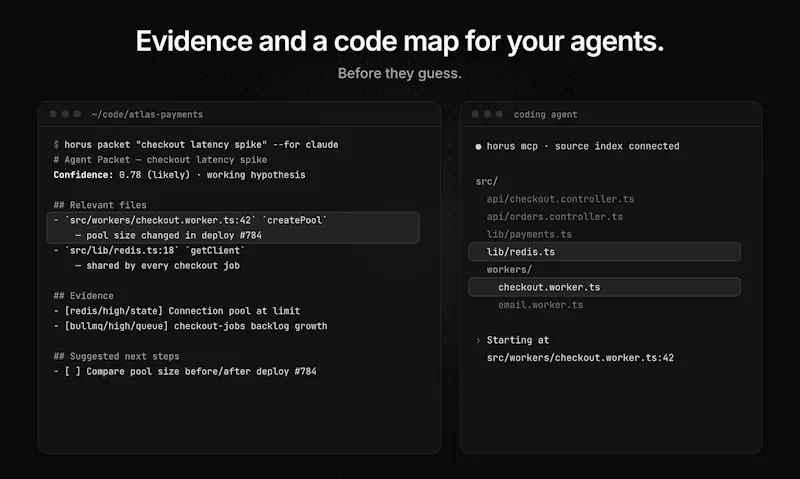Click the horus packet command line
Image resolution: width=800 pixels, height=479 pixels.
pos(196,144)
